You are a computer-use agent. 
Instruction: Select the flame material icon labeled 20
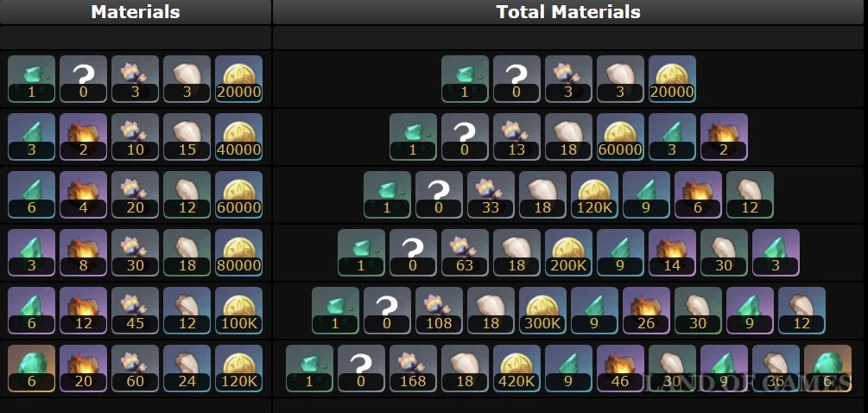point(83,368)
